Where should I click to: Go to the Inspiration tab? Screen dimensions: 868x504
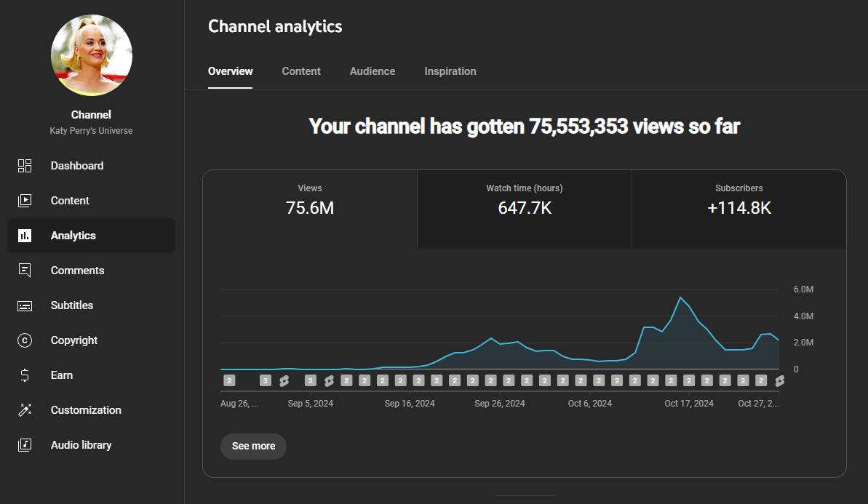point(450,71)
